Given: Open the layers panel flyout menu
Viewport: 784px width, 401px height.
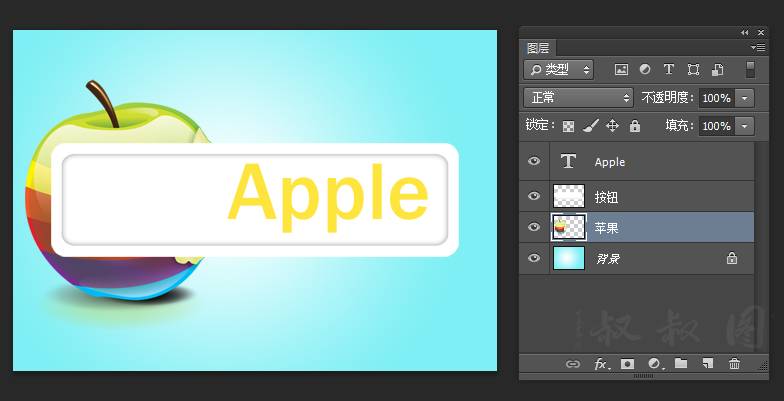Looking at the screenshot, I should coord(758,48).
